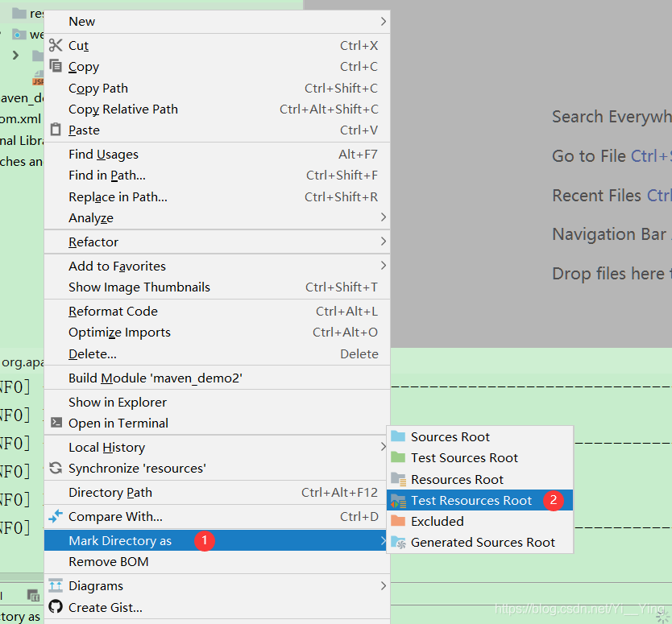This screenshot has width=672, height=624.
Task: Click the Go to File hint text
Action: coord(612,156)
